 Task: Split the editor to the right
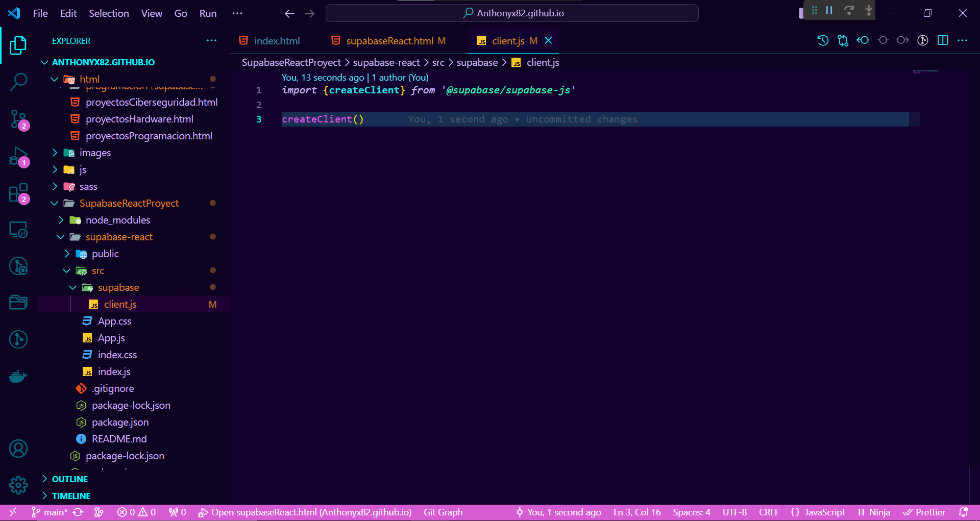click(943, 40)
